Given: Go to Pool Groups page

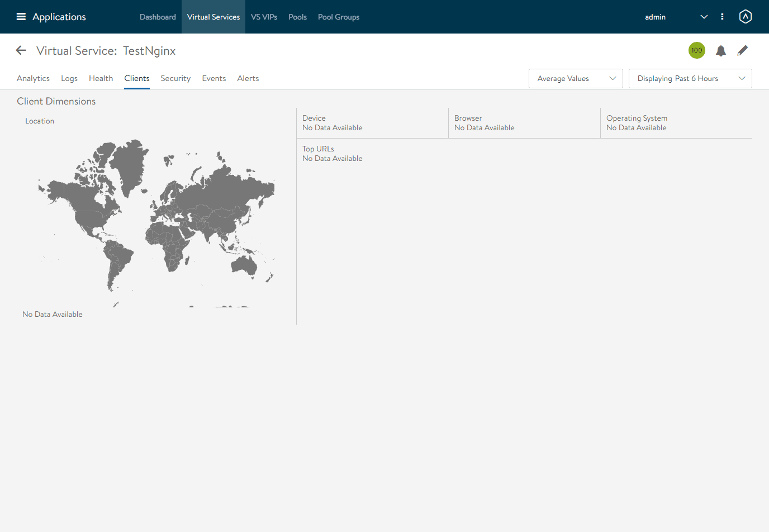Looking at the screenshot, I should tap(339, 17).
